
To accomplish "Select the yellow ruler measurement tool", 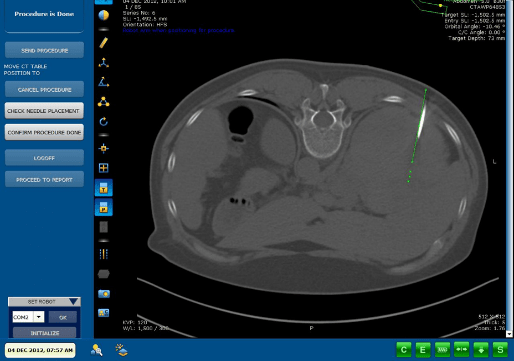I will click(104, 43).
